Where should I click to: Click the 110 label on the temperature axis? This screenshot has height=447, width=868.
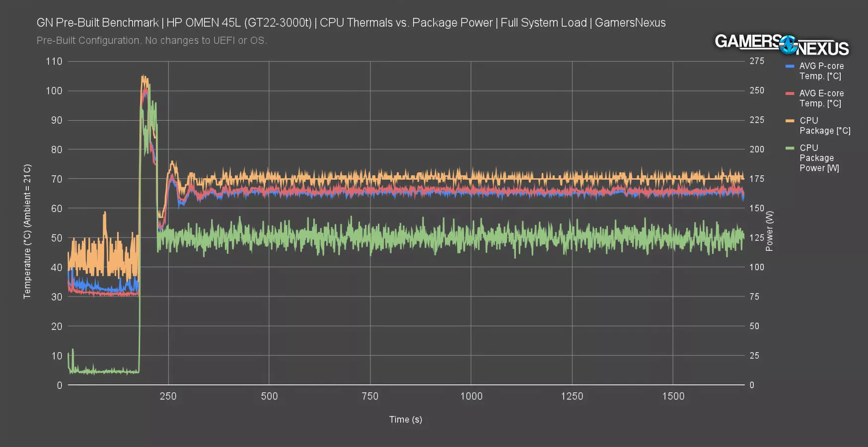[x=54, y=62]
